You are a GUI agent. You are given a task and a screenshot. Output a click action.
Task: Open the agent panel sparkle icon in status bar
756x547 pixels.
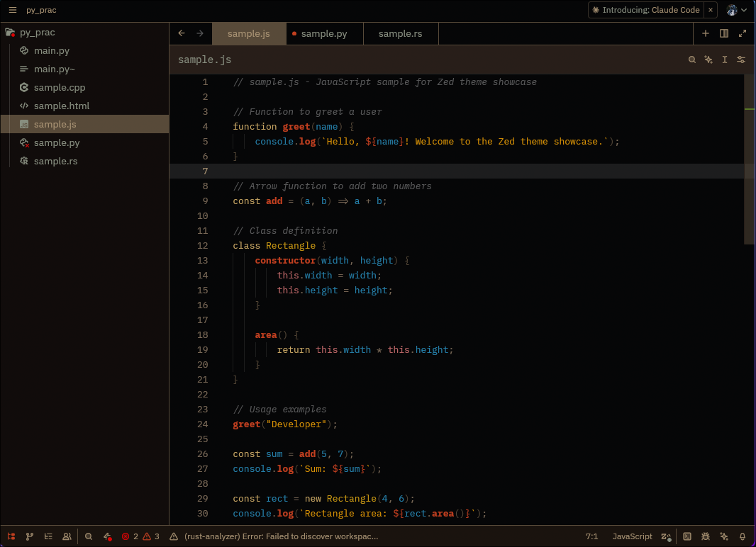click(x=724, y=536)
